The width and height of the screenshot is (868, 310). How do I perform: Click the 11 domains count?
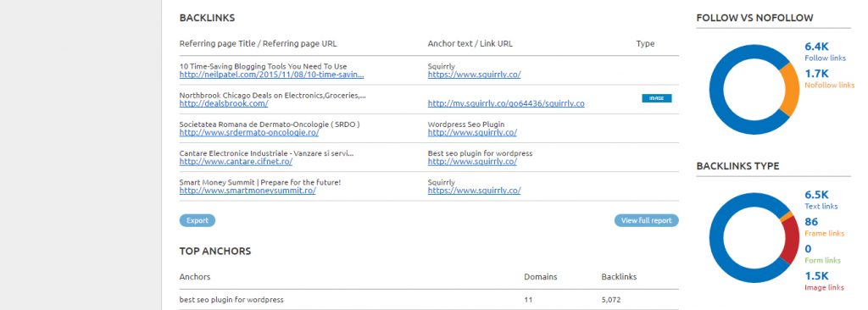tap(528, 300)
